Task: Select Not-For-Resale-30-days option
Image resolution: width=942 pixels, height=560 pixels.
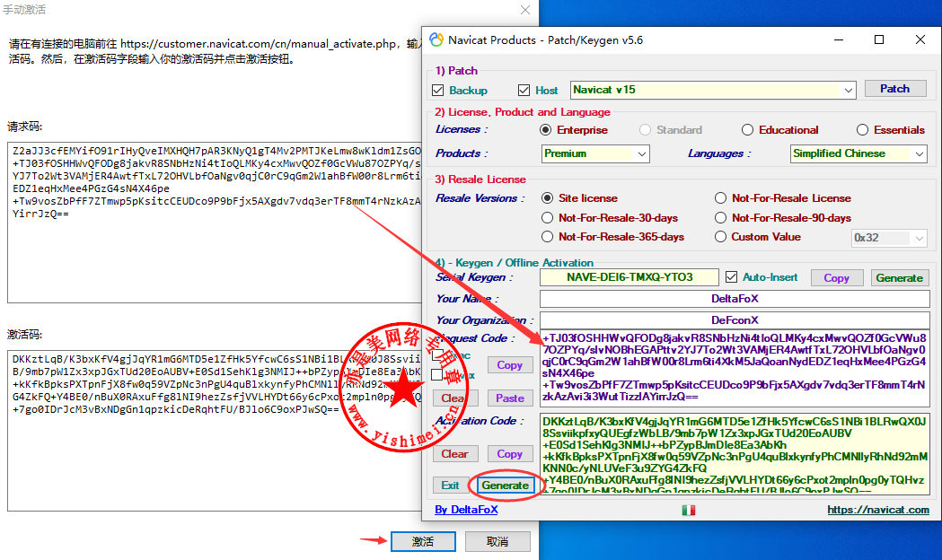Action: [x=547, y=217]
